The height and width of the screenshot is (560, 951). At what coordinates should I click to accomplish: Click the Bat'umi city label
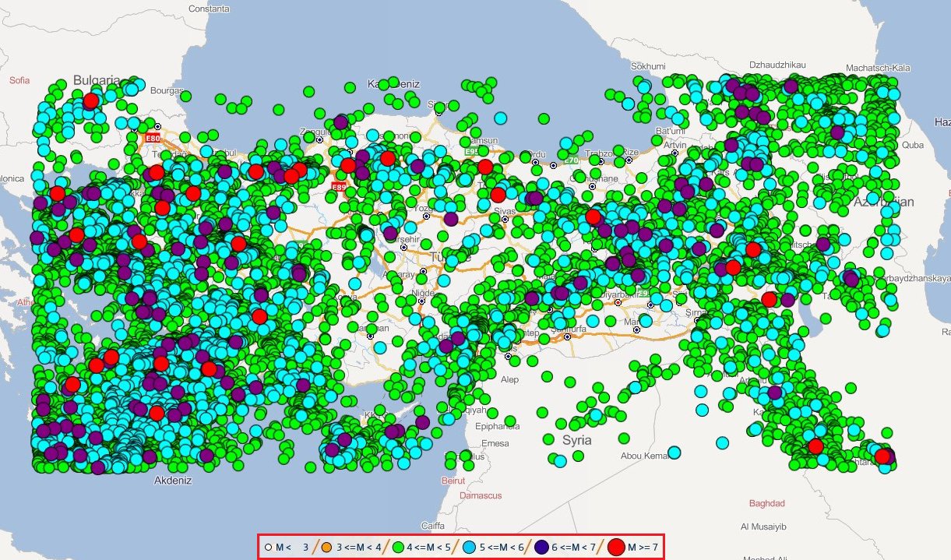click(671, 130)
